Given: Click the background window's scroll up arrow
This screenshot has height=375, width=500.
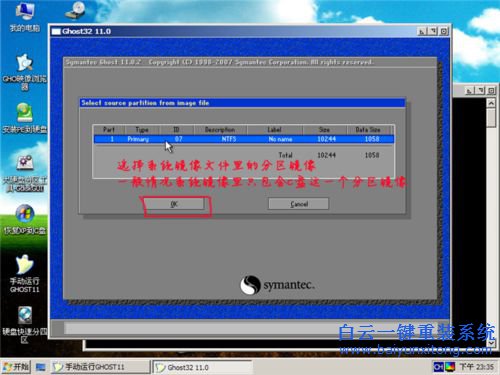Looking at the screenshot, I should pos(491,103).
